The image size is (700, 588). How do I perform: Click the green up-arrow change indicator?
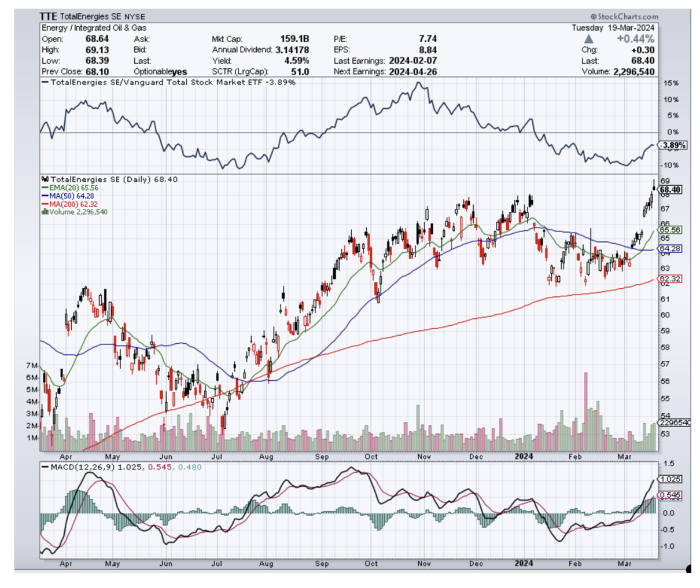click(x=588, y=39)
